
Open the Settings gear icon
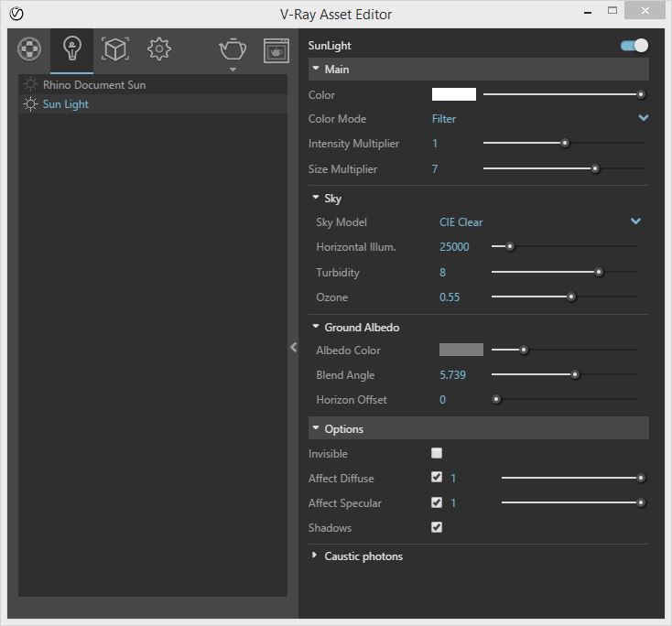click(x=159, y=49)
